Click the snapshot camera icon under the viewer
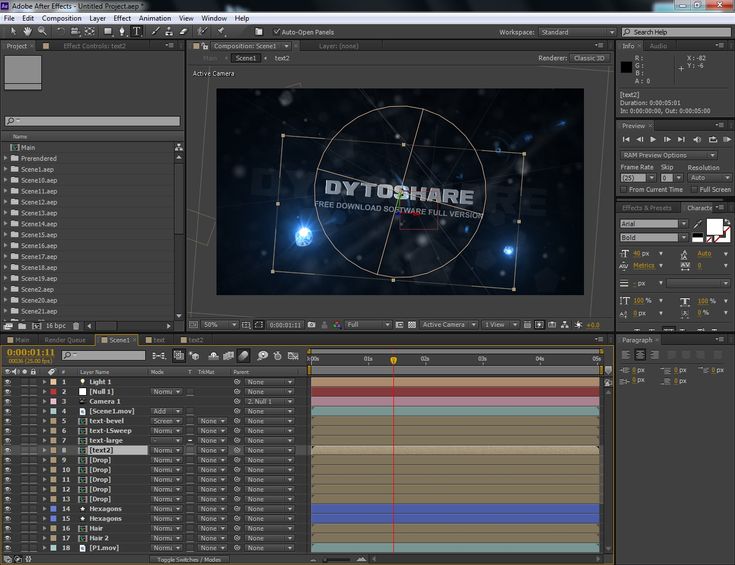 tap(312, 325)
